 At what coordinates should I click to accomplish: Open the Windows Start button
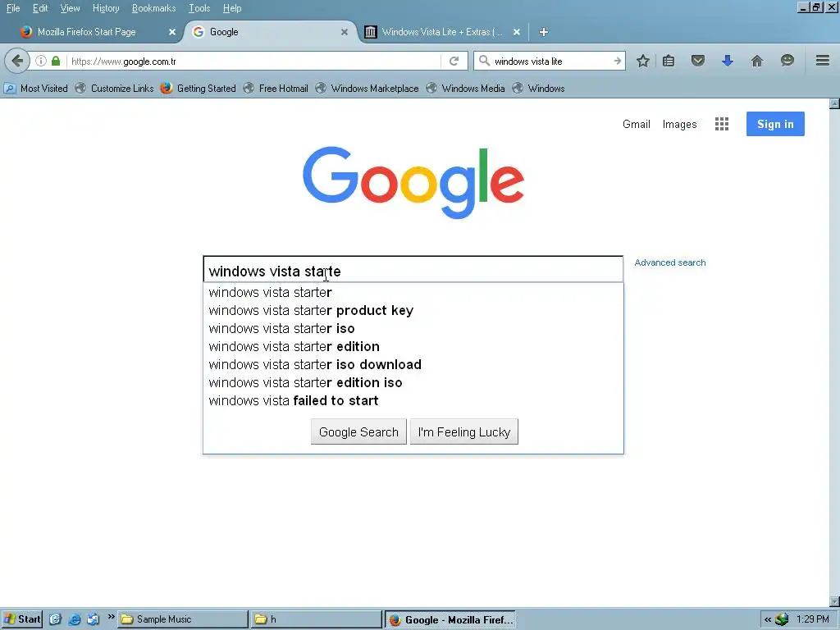coord(21,619)
